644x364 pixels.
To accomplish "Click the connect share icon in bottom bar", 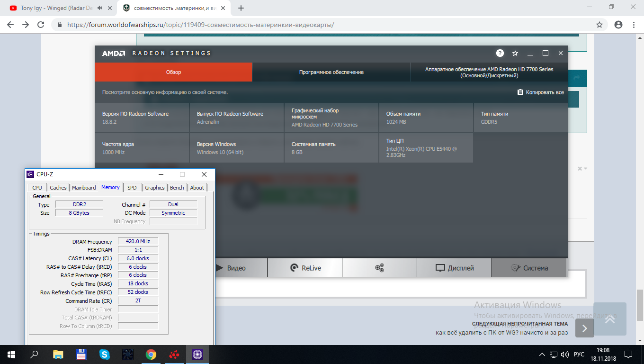I will (x=379, y=268).
